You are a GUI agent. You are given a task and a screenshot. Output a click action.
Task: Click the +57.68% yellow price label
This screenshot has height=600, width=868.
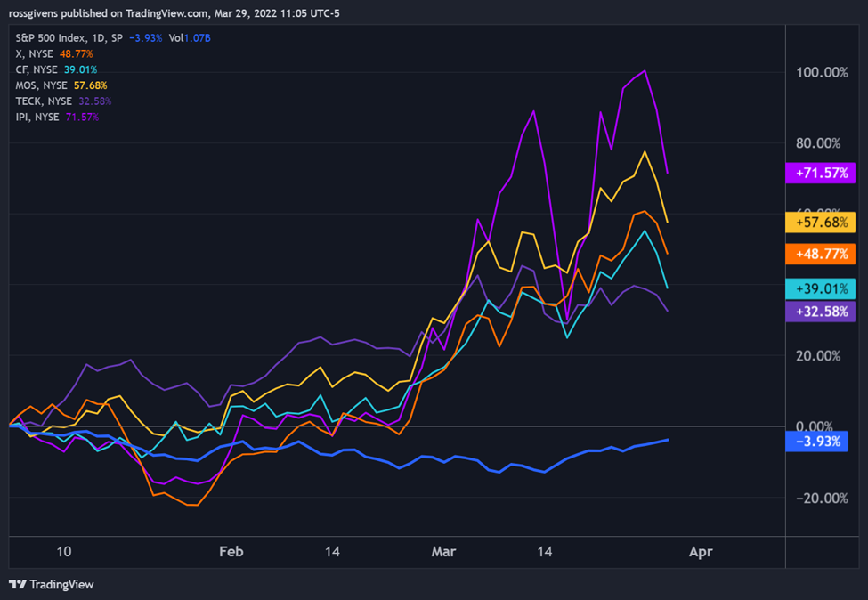[821, 223]
